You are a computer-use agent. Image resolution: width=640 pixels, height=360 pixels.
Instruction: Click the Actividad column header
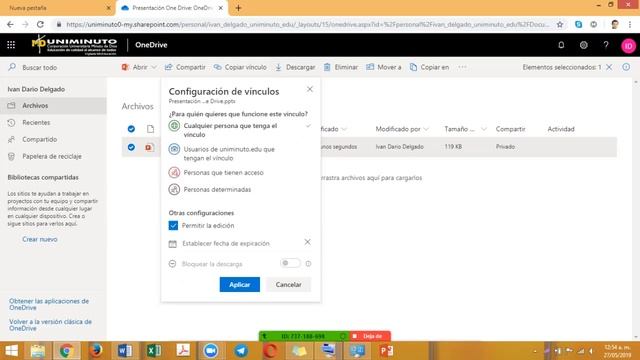point(561,129)
